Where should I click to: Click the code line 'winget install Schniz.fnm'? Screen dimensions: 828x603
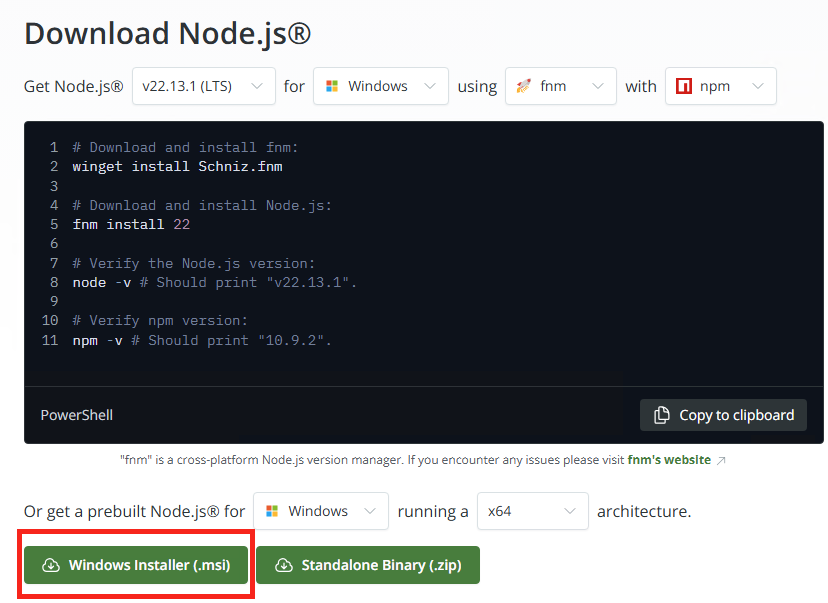177,166
